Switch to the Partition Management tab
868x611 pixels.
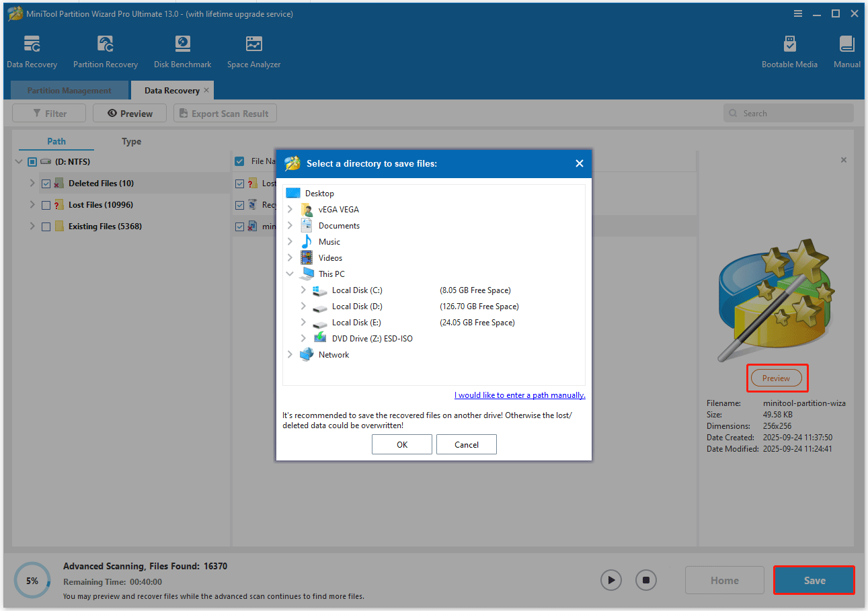[69, 89]
